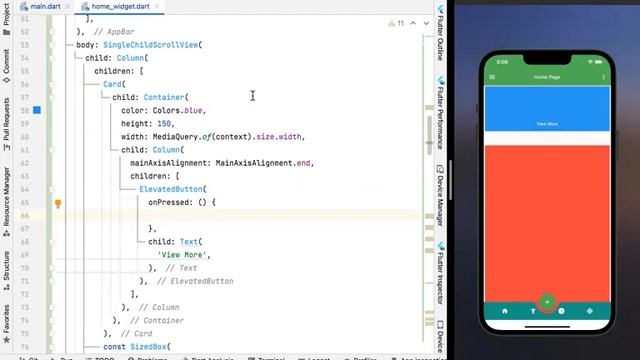
Task: Click the line number 58 in gutter
Action: click(x=24, y=111)
